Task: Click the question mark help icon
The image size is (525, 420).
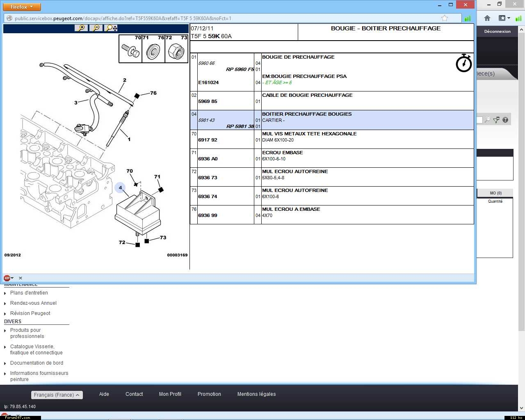Action: click(x=505, y=120)
